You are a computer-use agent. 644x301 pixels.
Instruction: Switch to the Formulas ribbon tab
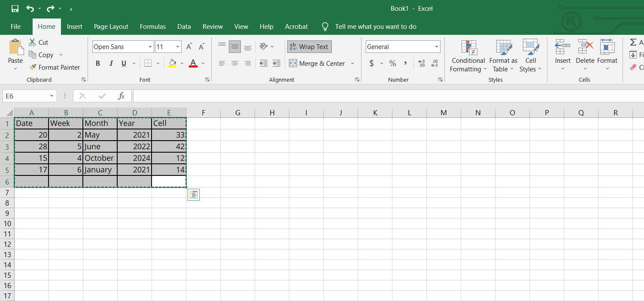(x=153, y=26)
